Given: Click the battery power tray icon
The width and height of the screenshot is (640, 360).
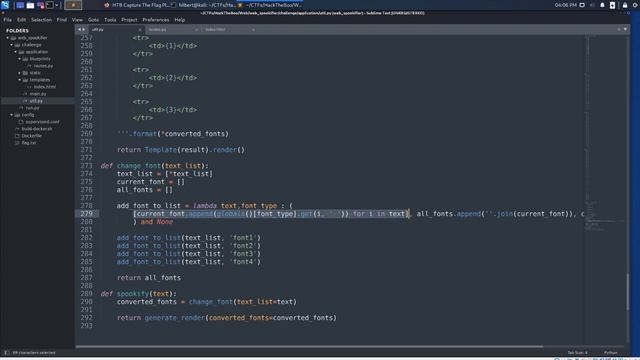Looking at the screenshot, I should tap(612, 5).
